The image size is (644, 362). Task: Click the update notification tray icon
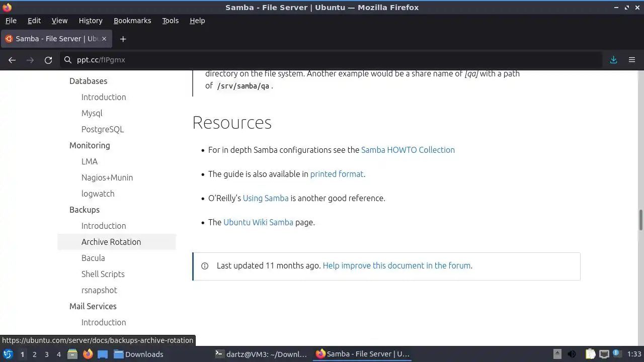[616, 354]
